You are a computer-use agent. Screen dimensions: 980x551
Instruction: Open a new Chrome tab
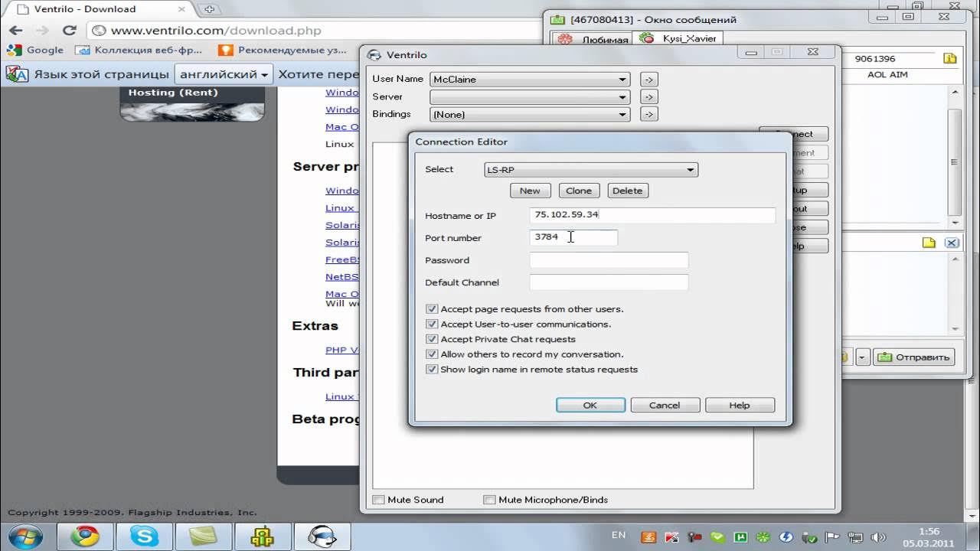click(209, 9)
